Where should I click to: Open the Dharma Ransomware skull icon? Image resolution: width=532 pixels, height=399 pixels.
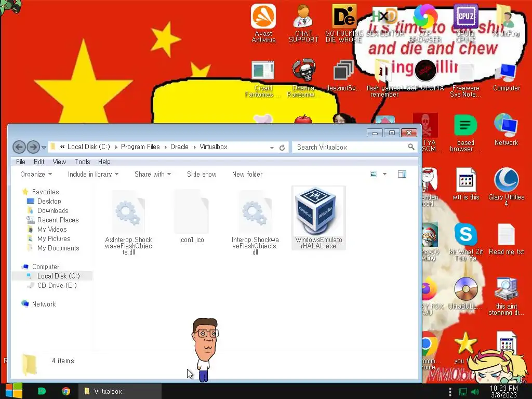coord(303,79)
